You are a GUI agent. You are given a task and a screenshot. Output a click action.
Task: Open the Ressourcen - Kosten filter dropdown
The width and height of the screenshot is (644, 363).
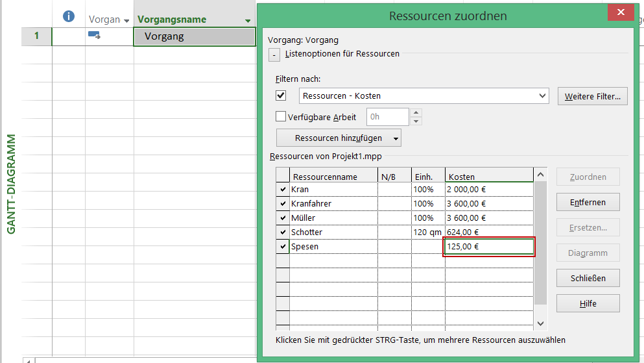point(542,96)
